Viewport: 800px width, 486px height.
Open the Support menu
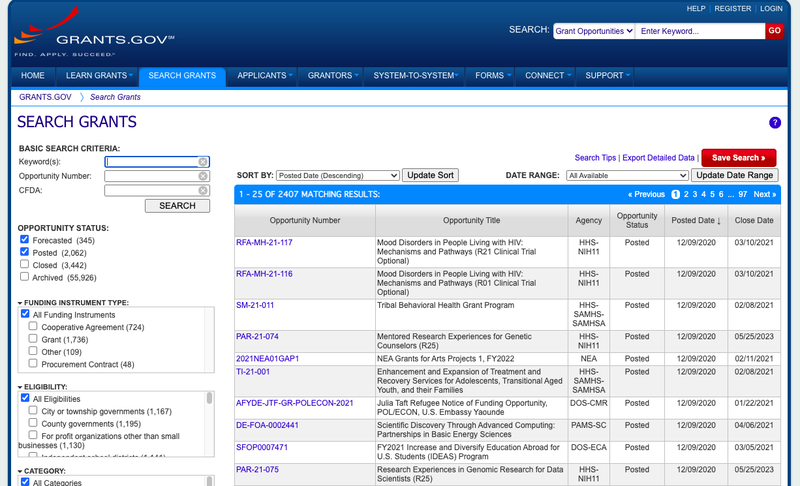click(606, 75)
